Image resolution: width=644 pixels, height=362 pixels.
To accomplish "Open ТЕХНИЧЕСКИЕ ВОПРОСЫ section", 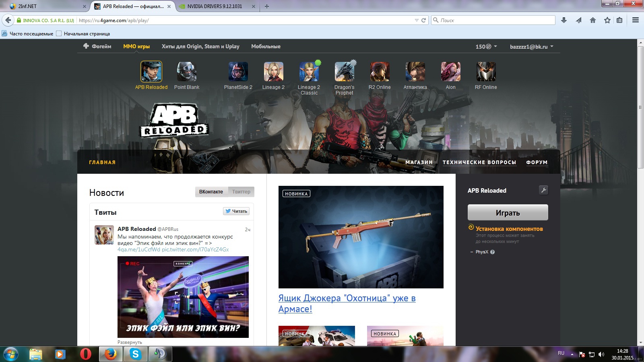I will tap(479, 162).
